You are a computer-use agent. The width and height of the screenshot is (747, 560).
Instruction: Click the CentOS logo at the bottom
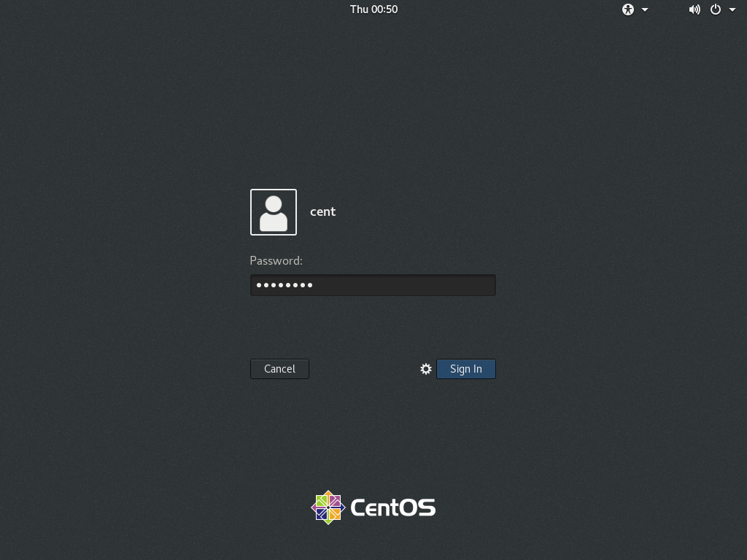pos(373,507)
